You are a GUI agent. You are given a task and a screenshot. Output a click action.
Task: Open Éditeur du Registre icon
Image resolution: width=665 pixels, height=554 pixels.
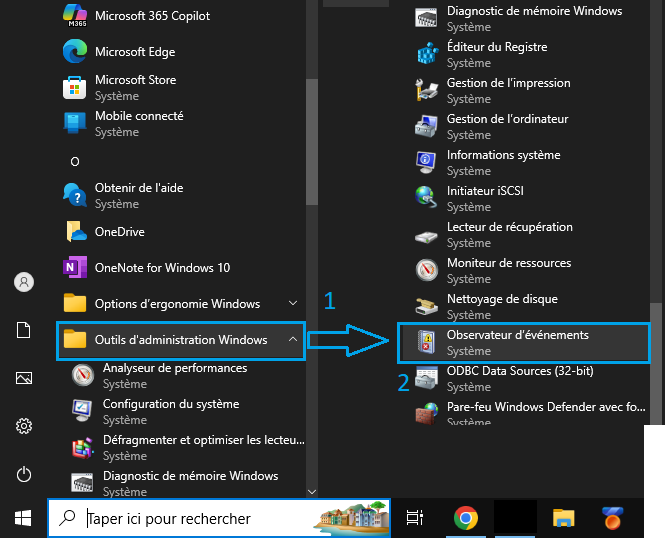click(x=427, y=54)
